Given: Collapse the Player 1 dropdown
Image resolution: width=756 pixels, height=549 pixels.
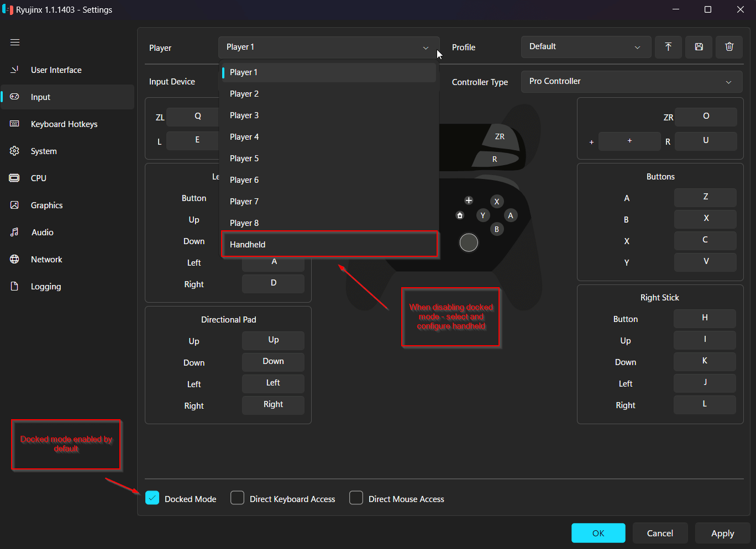Looking at the screenshot, I should point(328,47).
